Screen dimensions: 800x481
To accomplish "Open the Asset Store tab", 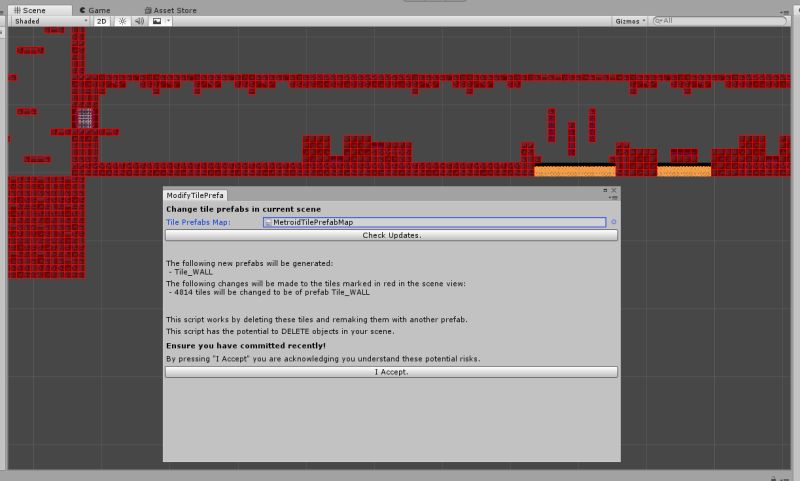I will coord(170,10).
